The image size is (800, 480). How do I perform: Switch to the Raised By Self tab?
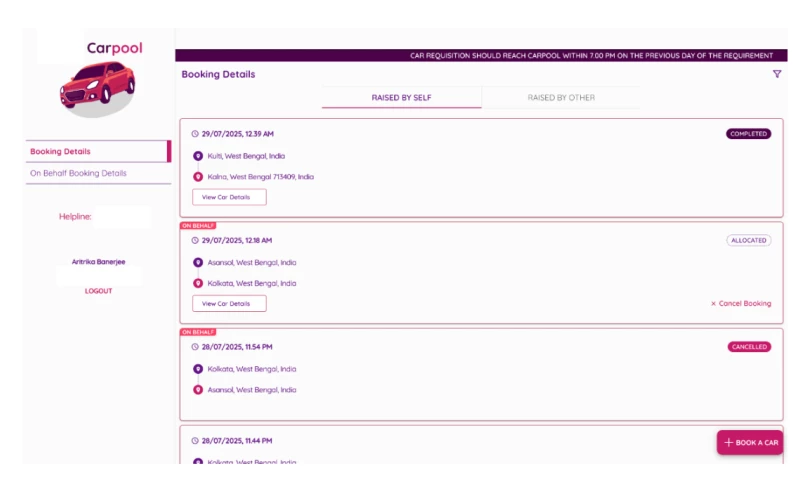pos(402,97)
